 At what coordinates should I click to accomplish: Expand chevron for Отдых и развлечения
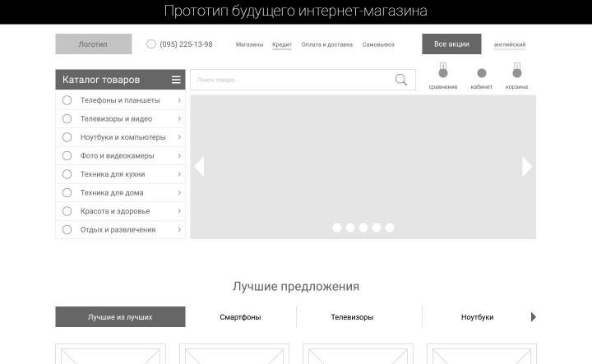point(179,230)
